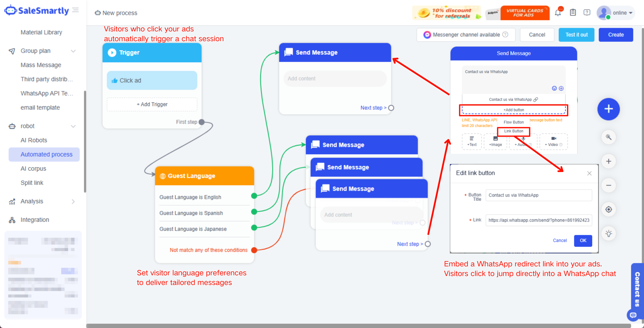Click the locate center target icon
The width and height of the screenshot is (644, 328).
point(608,209)
